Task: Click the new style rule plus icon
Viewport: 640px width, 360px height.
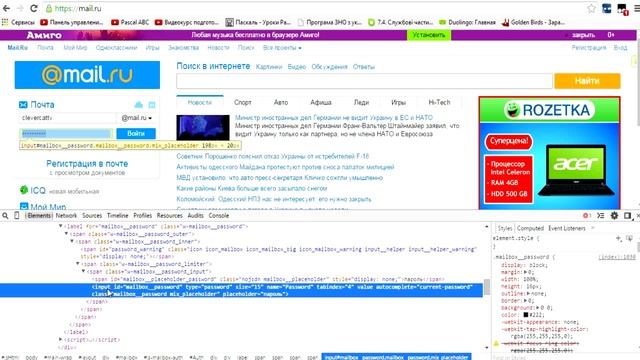Action: (x=618, y=238)
